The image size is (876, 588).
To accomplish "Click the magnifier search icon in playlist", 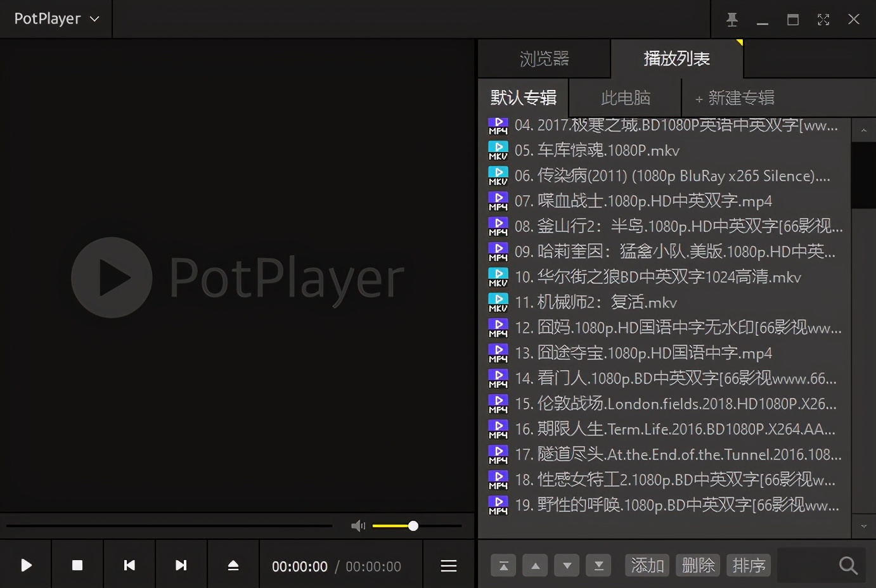I will point(848,565).
